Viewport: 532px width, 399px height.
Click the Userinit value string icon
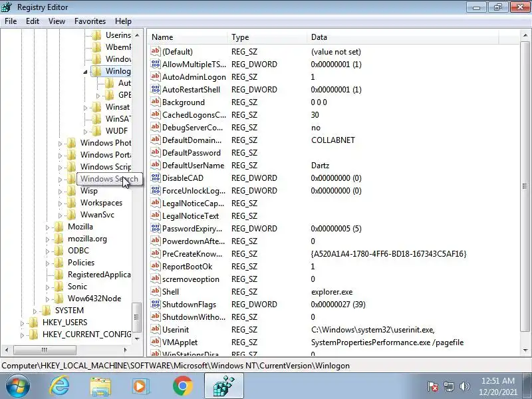[156, 329]
